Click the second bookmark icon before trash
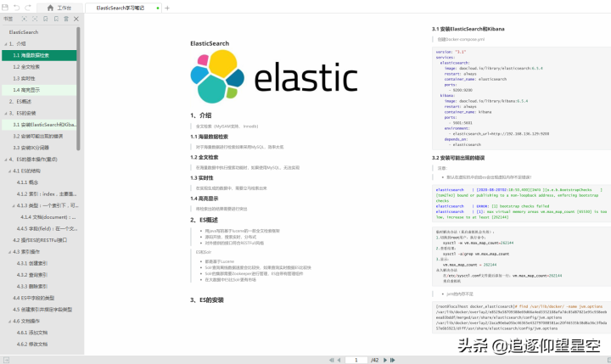This screenshot has width=611, height=364. click(56, 19)
